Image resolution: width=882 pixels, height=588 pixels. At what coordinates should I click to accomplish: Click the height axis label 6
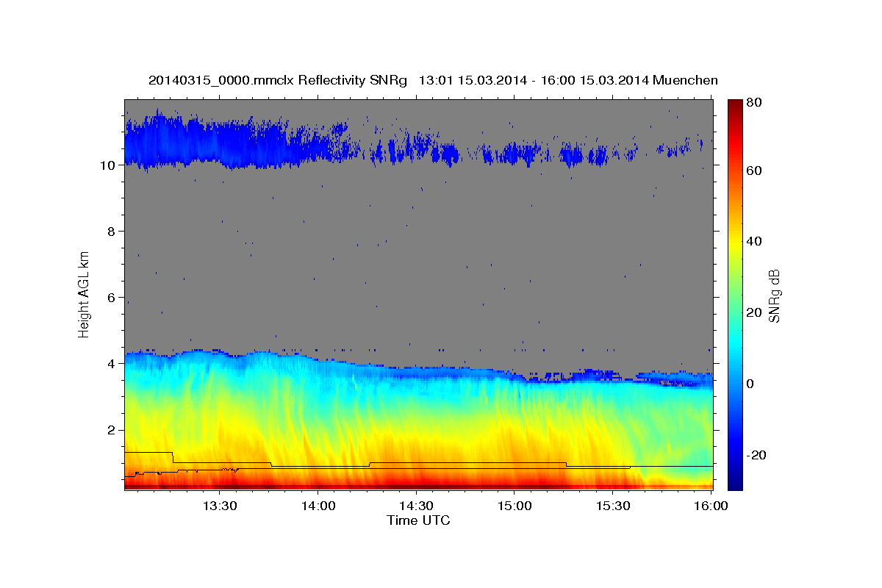(x=110, y=298)
